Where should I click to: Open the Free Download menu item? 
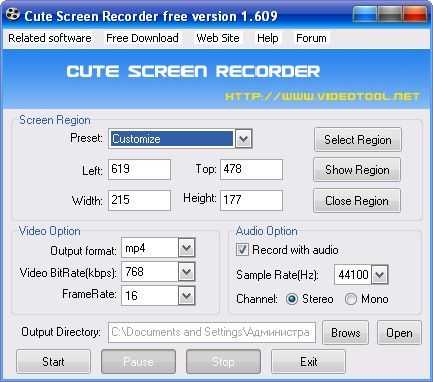142,38
